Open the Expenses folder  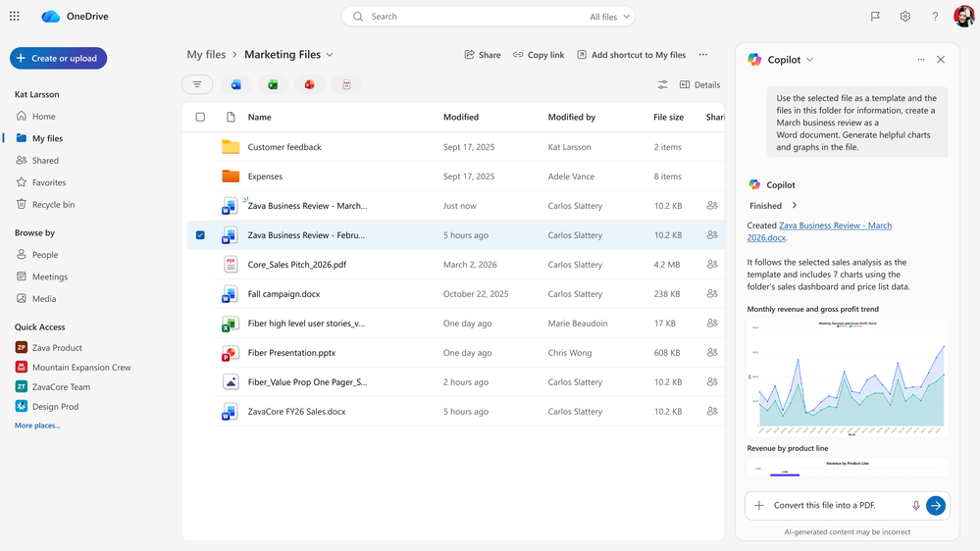click(265, 176)
